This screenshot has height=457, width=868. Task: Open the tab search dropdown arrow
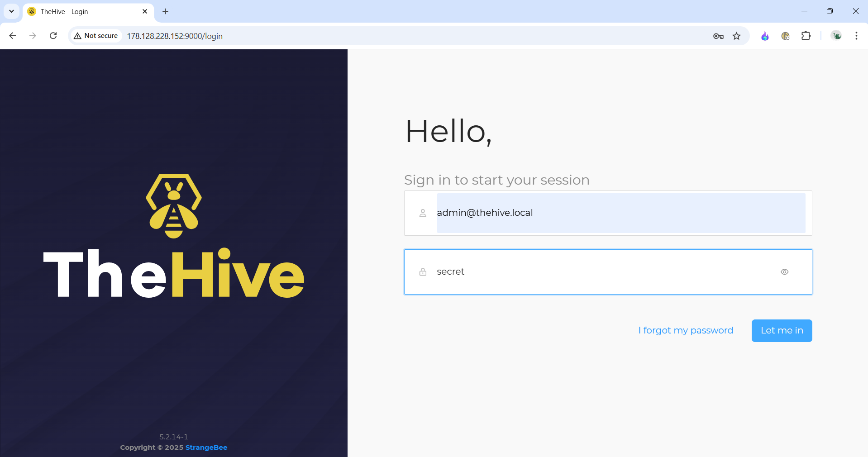tap(11, 11)
